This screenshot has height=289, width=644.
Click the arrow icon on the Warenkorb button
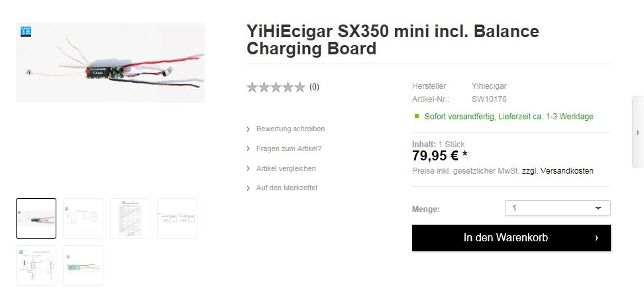tap(597, 238)
